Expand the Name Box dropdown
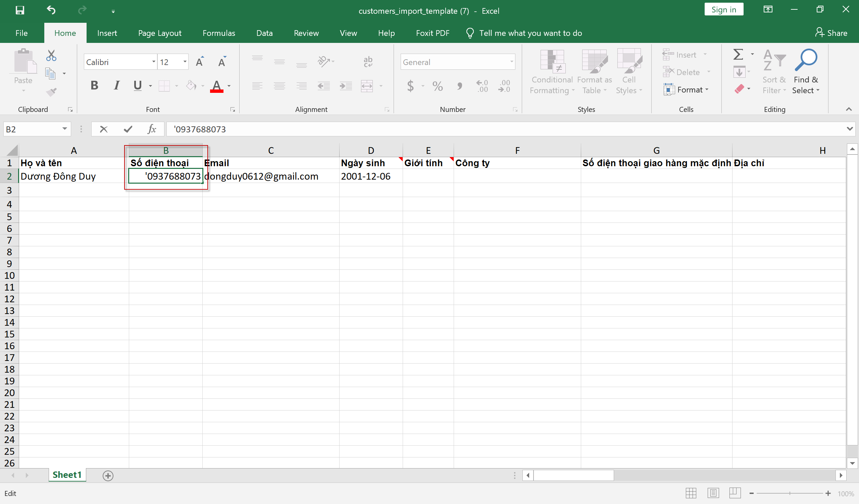Screen dimensions: 859x504 [x=64, y=129]
